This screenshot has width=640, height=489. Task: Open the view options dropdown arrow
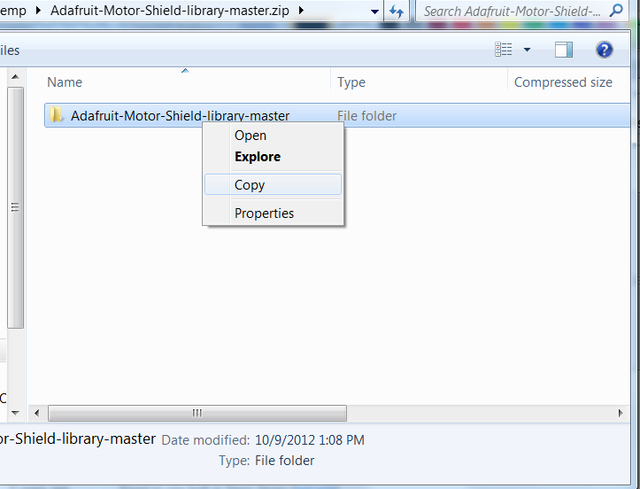pos(527,49)
